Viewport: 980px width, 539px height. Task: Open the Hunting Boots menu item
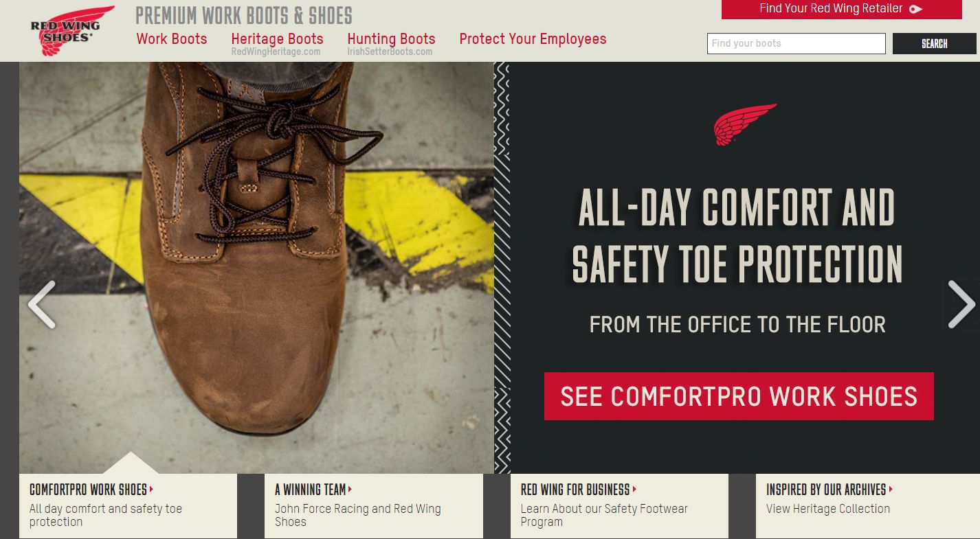(391, 39)
